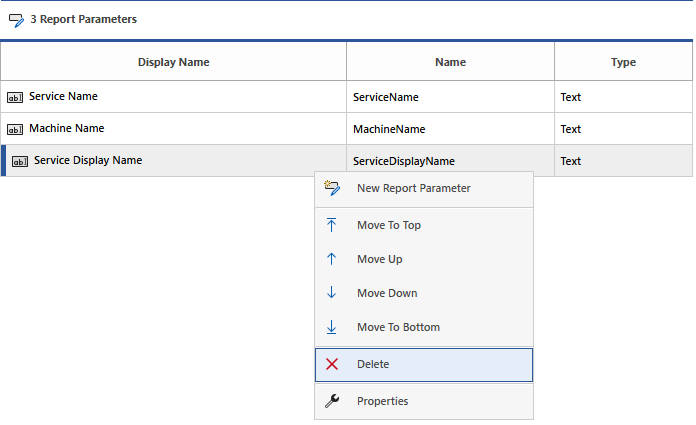
Task: Open Properties from the context menu
Action: coord(382,401)
